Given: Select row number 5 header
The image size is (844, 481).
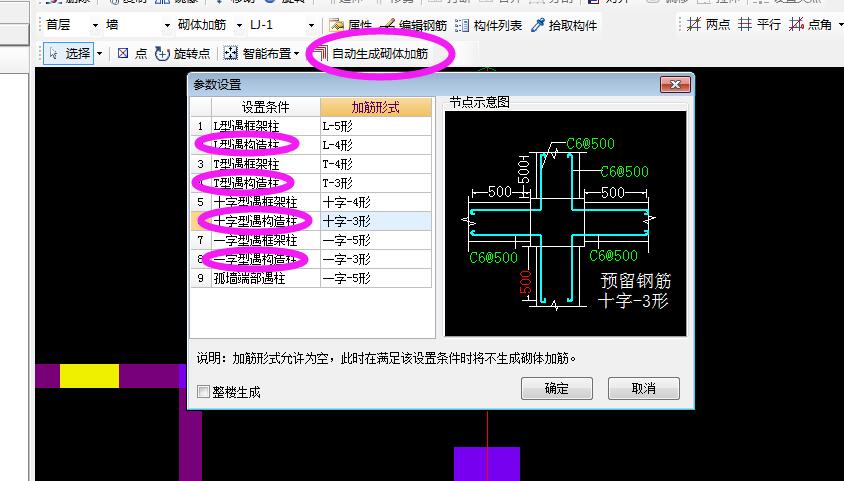Looking at the screenshot, I should click(201, 202).
